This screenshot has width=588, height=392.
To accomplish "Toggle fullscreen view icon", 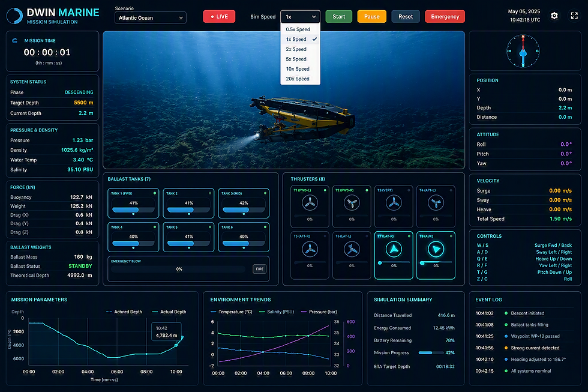I will coord(574,16).
